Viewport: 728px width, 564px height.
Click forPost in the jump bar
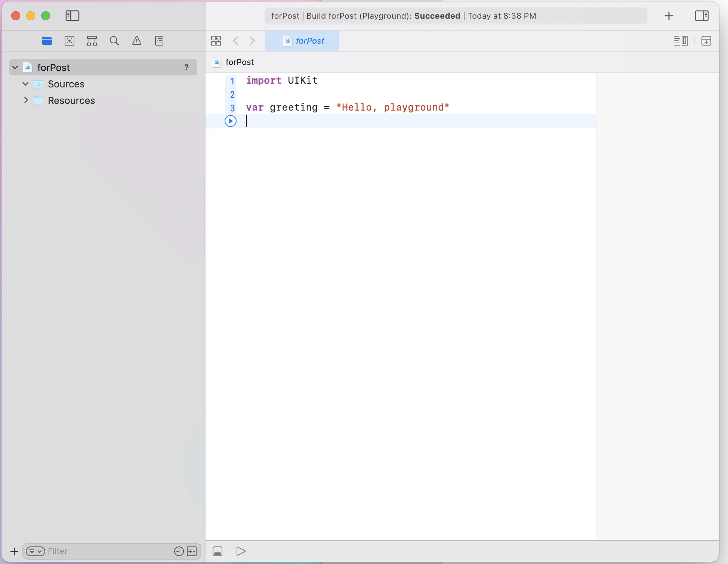[239, 62]
